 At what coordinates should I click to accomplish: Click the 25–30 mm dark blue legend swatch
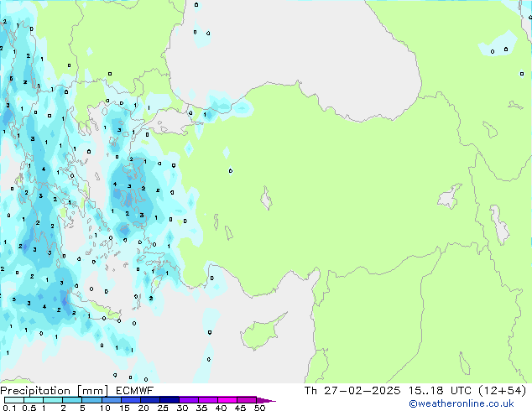tap(170, 400)
